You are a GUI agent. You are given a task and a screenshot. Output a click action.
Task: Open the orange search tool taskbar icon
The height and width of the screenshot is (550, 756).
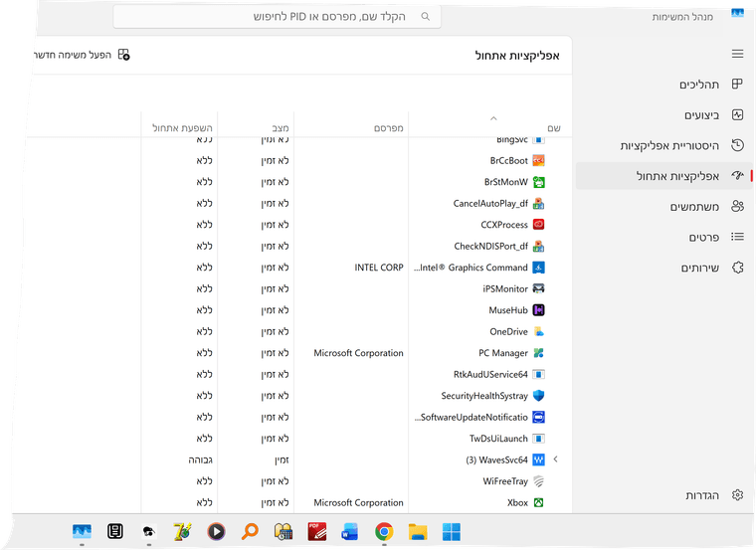[x=250, y=532]
